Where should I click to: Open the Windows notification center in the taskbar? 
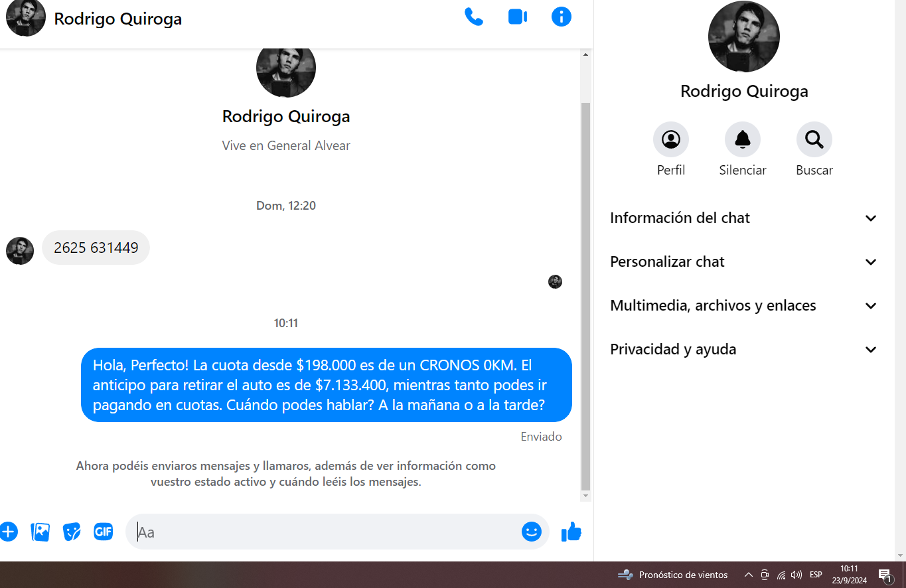pos(885,575)
